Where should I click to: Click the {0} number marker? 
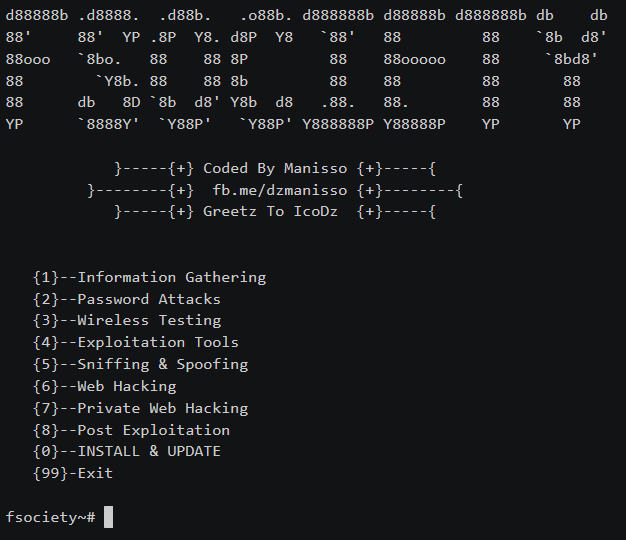point(46,451)
